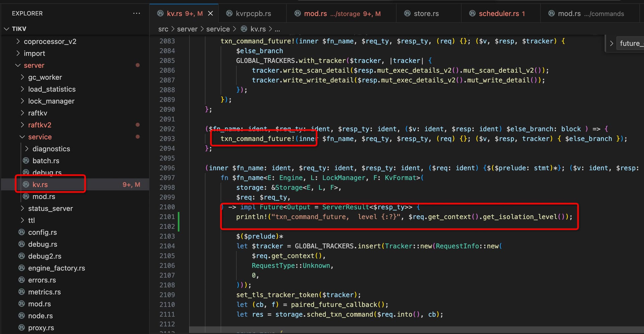644x334 pixels.
Task: Open the store.rs tab
Action: click(426, 13)
